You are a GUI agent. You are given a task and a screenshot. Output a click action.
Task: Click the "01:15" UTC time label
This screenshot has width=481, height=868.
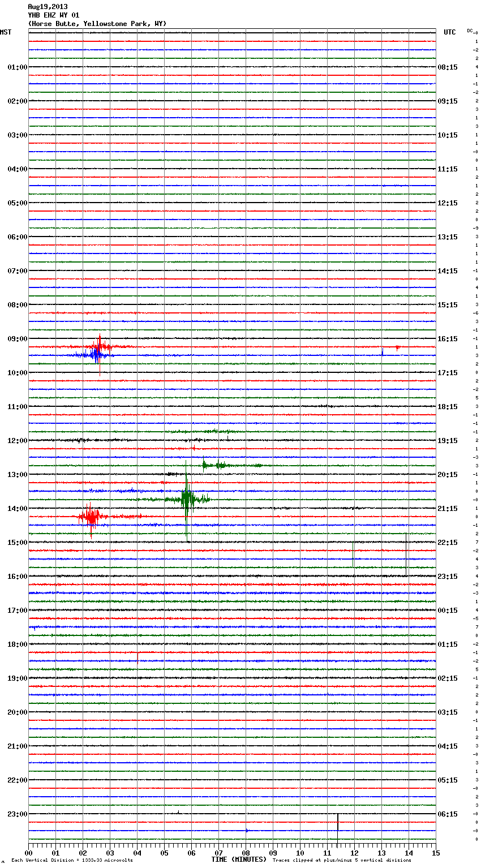(x=448, y=644)
